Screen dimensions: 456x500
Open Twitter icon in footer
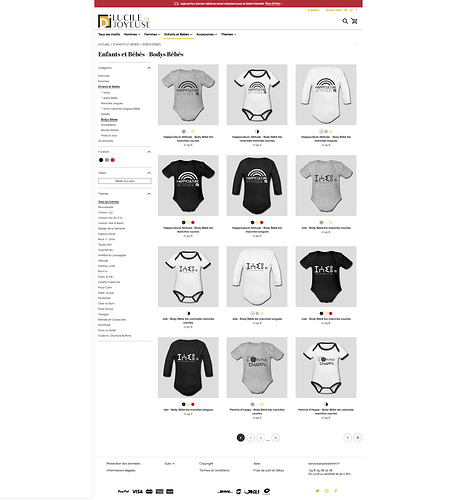317,491
